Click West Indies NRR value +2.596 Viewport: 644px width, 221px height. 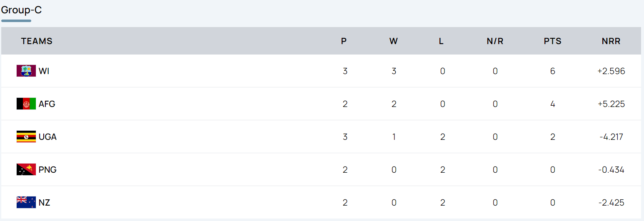point(611,71)
